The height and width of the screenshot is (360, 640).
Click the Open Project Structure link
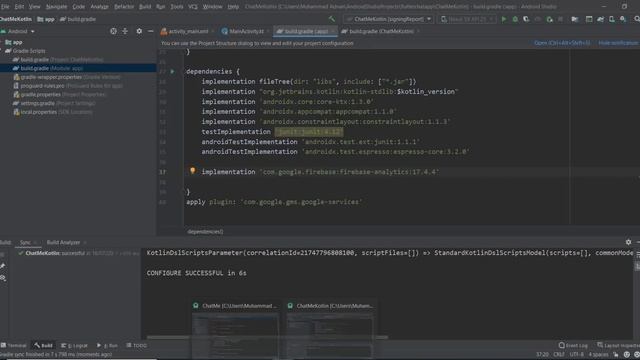[x=562, y=43]
